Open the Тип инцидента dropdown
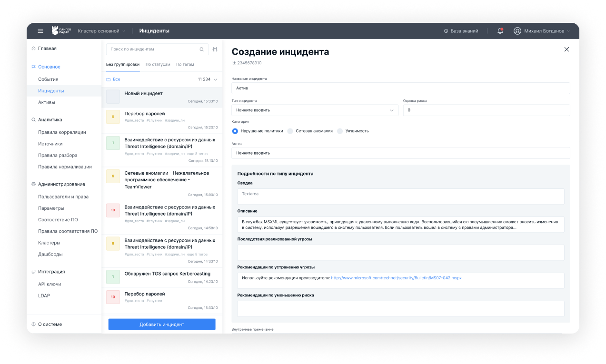This screenshot has height=364, width=606. (392, 110)
